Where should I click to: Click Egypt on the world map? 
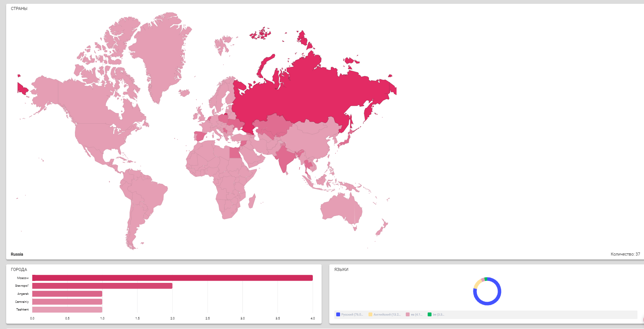234,153
